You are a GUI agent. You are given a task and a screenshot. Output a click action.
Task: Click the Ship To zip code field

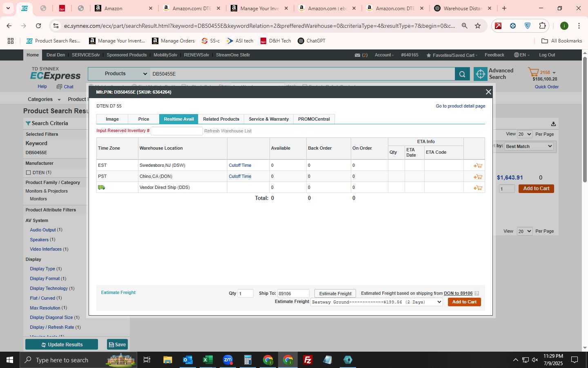coord(293,294)
